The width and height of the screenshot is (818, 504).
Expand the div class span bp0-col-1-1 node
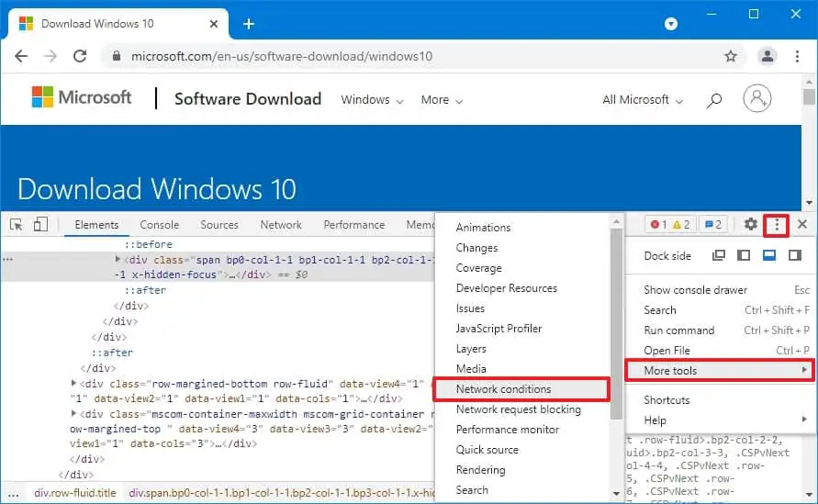(x=118, y=259)
